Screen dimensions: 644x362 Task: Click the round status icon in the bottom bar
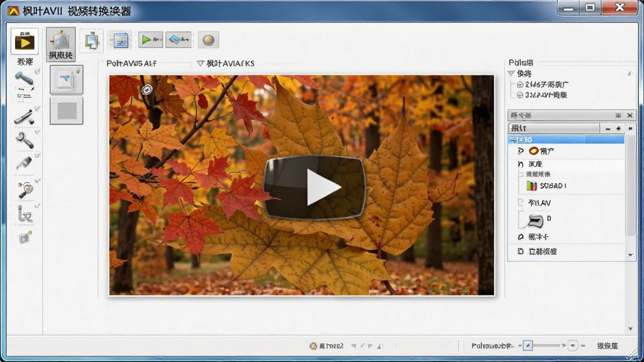click(313, 346)
